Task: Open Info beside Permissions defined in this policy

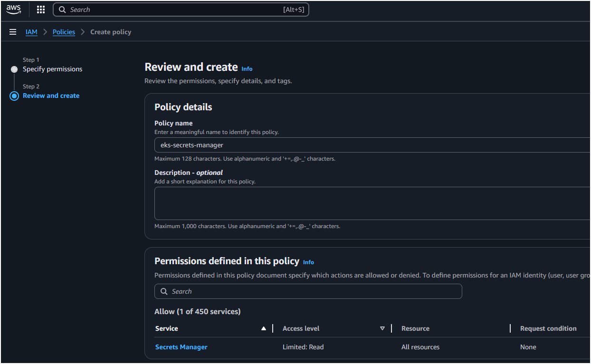Action: [308, 262]
